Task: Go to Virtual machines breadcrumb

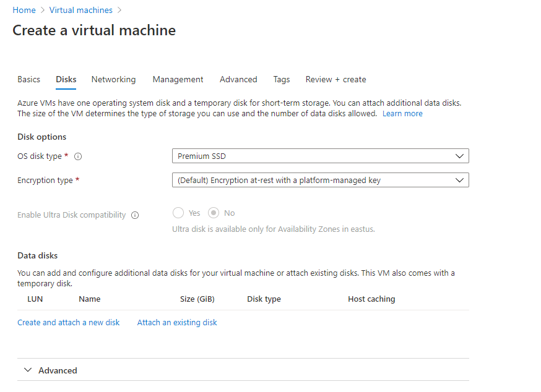Action: coord(81,10)
